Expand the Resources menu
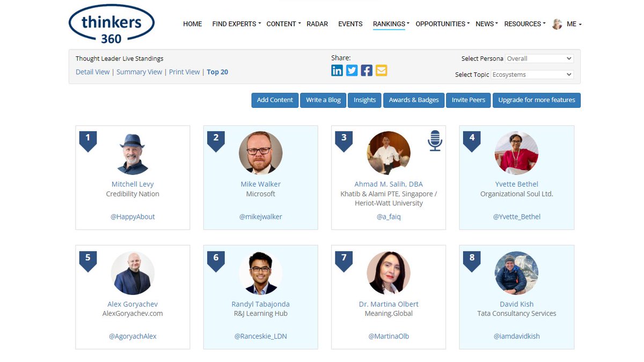644x362 pixels. 525,24
